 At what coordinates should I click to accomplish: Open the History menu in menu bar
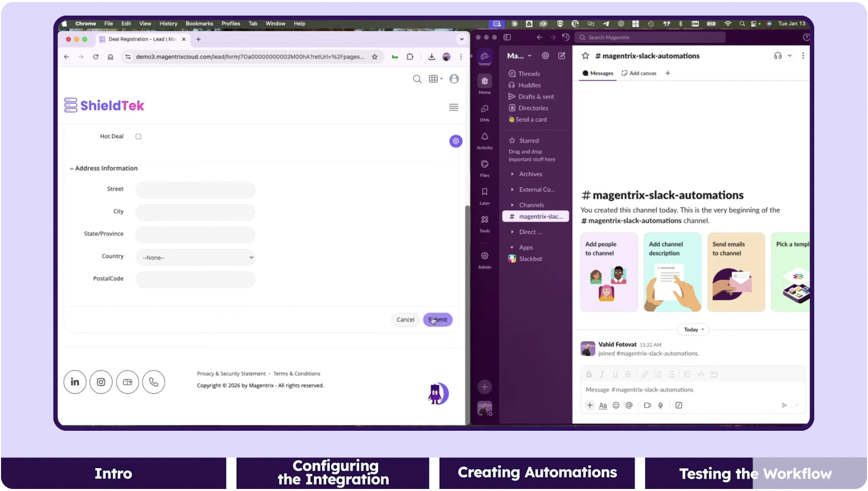coord(168,23)
